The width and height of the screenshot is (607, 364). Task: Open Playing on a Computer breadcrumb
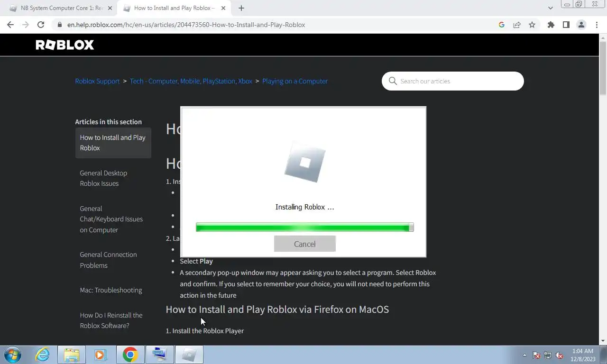point(295,81)
